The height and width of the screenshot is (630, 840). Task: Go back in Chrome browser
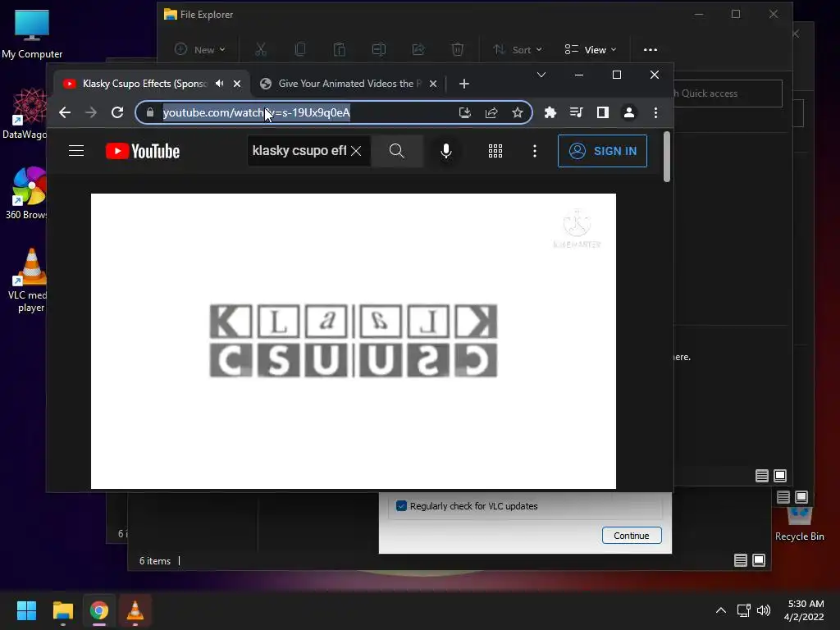tap(65, 112)
